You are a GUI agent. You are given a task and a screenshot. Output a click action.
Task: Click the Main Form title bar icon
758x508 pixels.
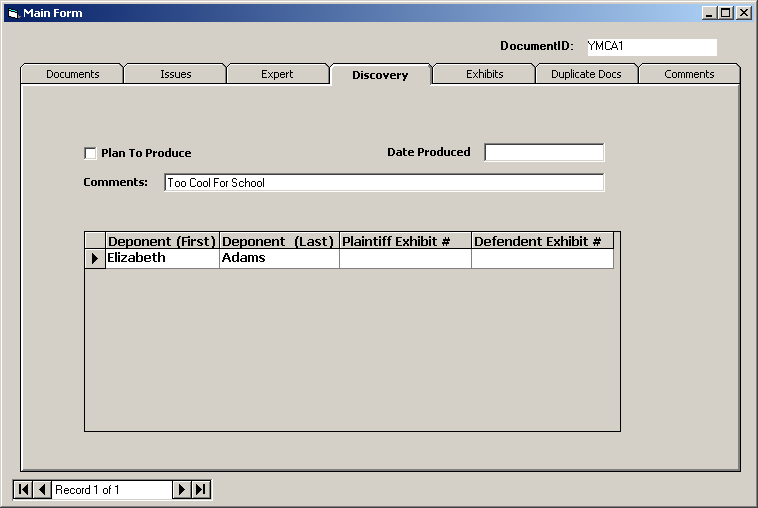(13, 13)
